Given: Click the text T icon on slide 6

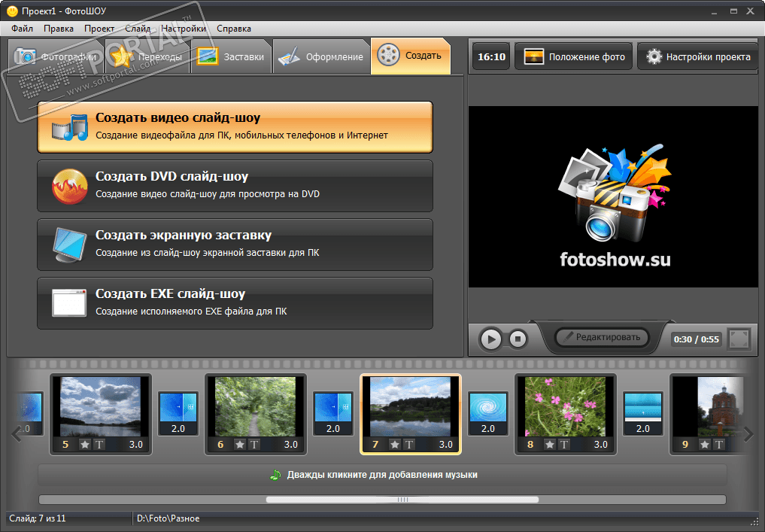Looking at the screenshot, I should [x=254, y=445].
